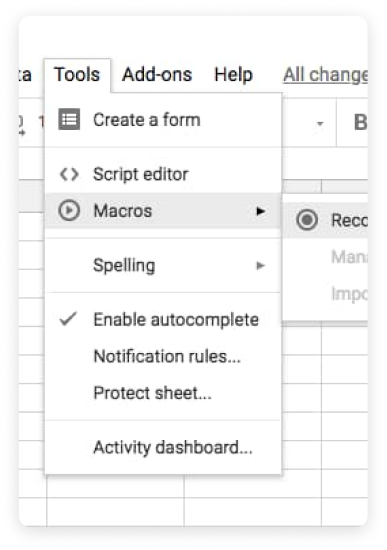387x550 pixels.
Task: Click the form icon beside Create a form
Action: pos(69,120)
